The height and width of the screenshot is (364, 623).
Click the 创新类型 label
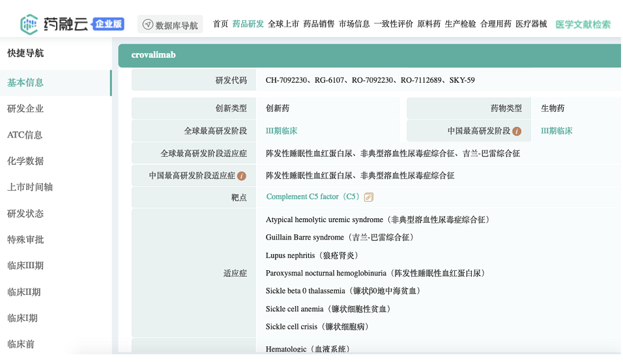[231, 108]
